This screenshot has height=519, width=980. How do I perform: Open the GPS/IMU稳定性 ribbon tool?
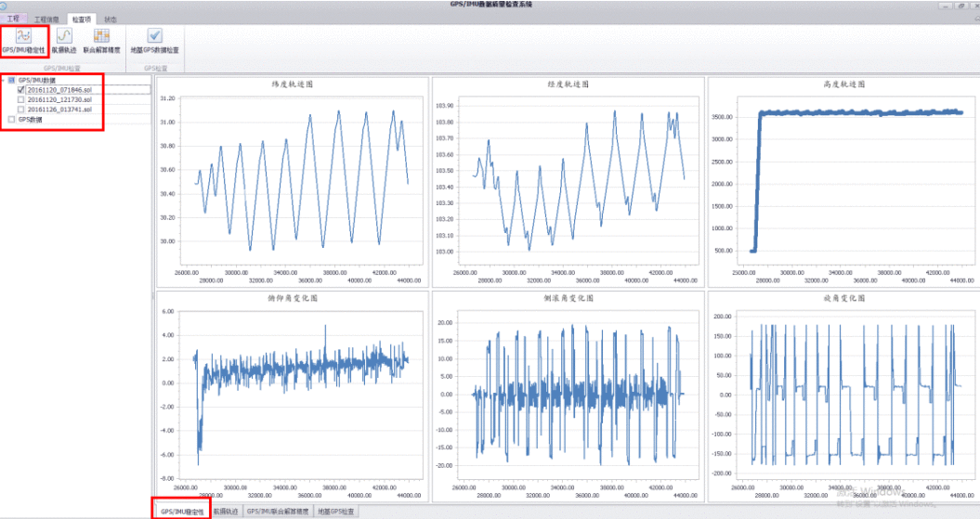click(x=24, y=41)
